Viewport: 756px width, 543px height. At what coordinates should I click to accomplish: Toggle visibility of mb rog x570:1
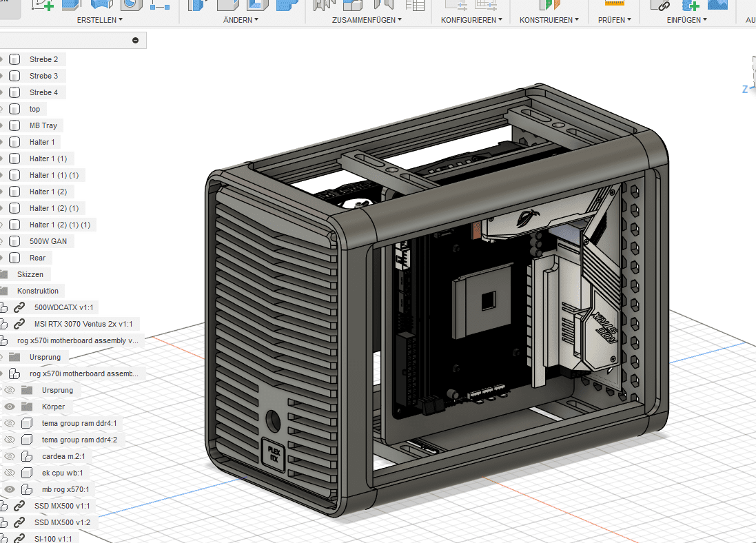[x=10, y=489]
